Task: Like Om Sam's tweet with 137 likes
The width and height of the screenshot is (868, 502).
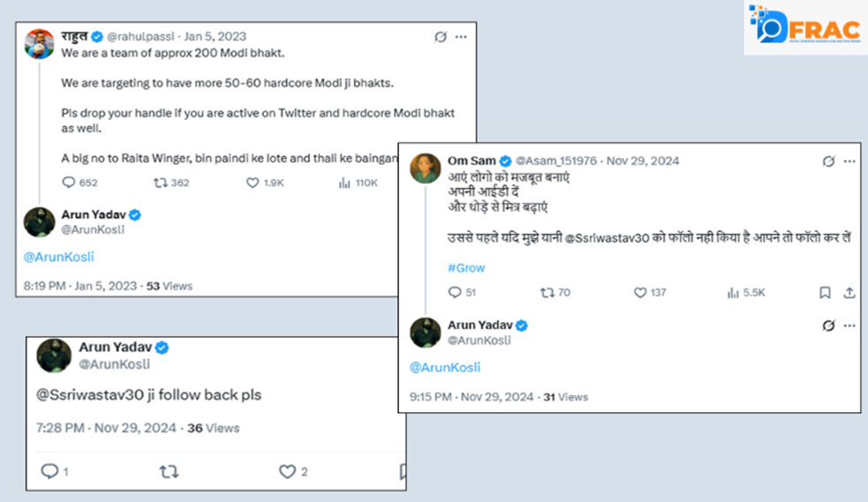Action: [640, 292]
